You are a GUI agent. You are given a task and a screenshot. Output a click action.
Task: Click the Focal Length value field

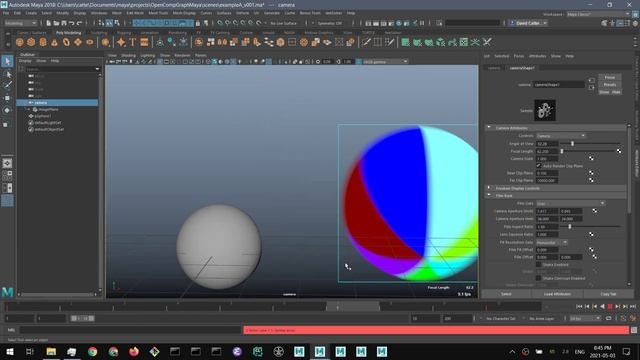coord(547,151)
